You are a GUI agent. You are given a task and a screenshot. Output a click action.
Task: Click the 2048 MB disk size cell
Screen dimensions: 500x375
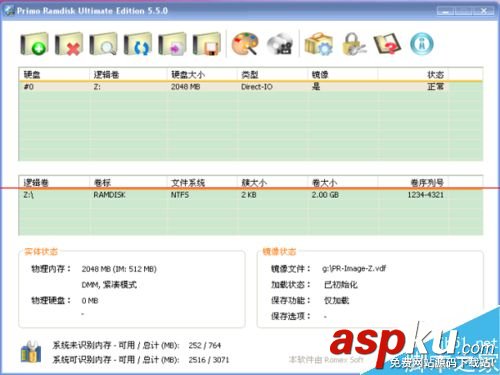[185, 87]
